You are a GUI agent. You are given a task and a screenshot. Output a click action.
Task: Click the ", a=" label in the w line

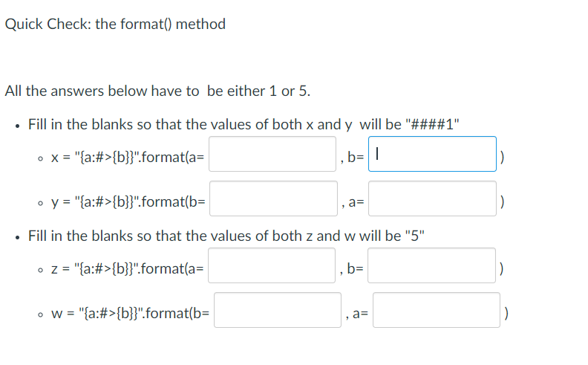(357, 313)
